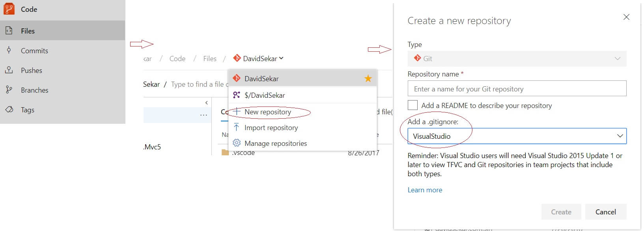Choose Import repository from menu
644x231 pixels.
coord(302,128)
